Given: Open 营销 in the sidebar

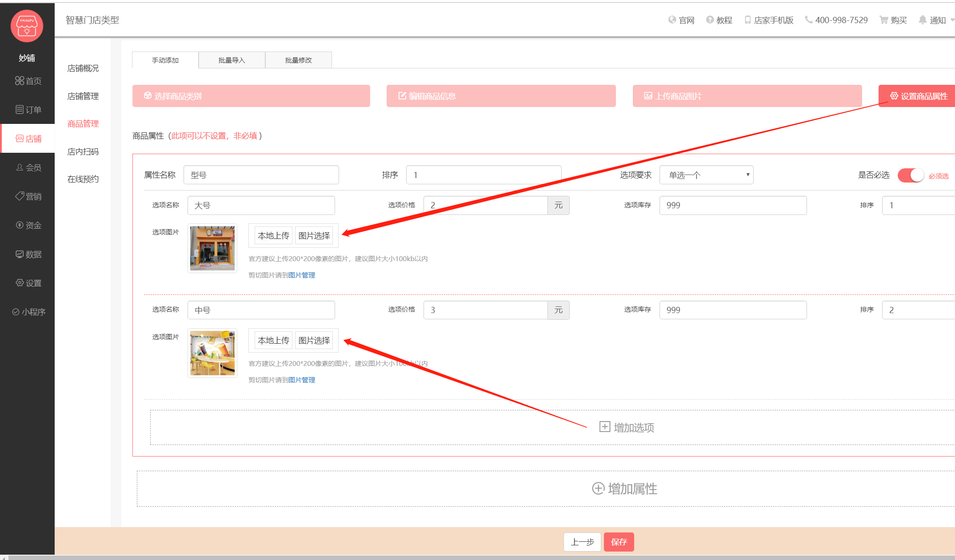Looking at the screenshot, I should (28, 196).
